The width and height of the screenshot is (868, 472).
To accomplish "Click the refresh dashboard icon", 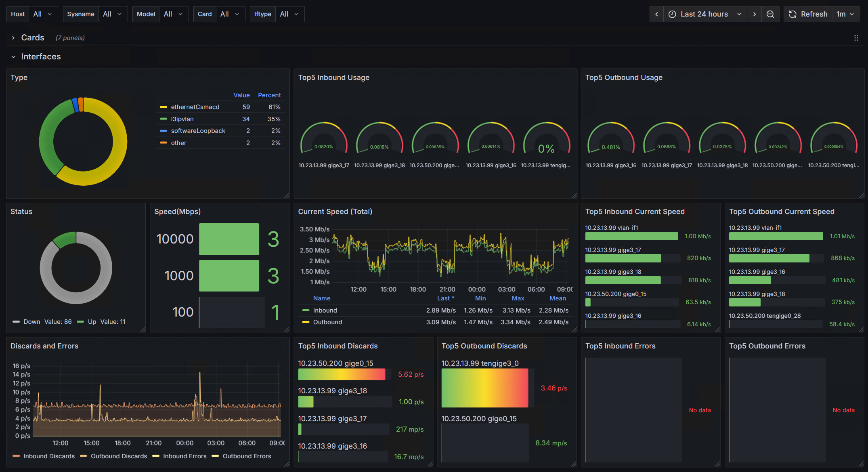I will pyautogui.click(x=793, y=14).
